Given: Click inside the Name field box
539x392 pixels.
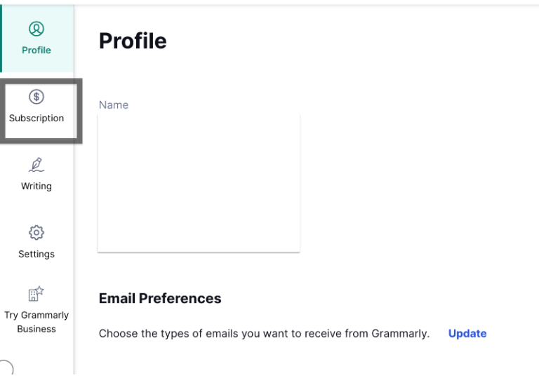Looking at the screenshot, I should [199, 182].
